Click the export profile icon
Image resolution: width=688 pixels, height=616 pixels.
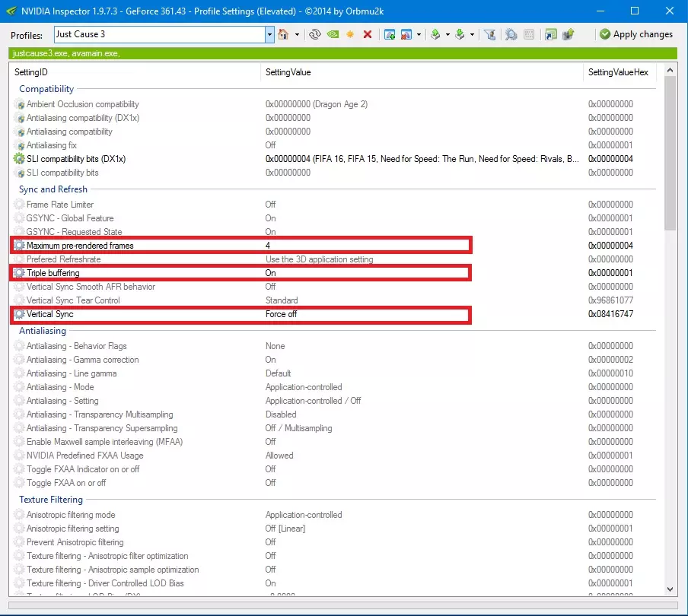(x=435, y=34)
